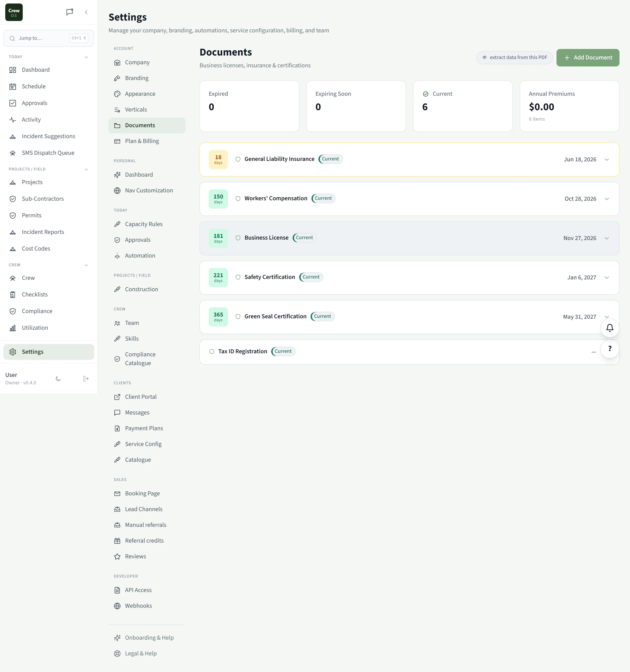This screenshot has width=630, height=672.
Task: Click the Client Portal external link icon
Action: coord(117,397)
